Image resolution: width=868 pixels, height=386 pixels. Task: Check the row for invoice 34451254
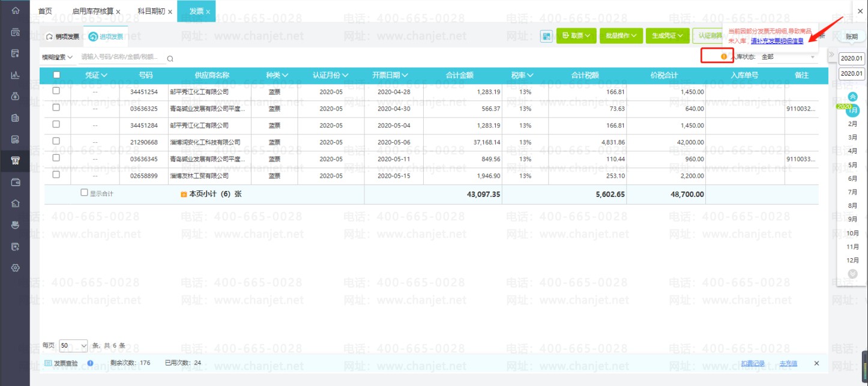pyautogui.click(x=56, y=91)
